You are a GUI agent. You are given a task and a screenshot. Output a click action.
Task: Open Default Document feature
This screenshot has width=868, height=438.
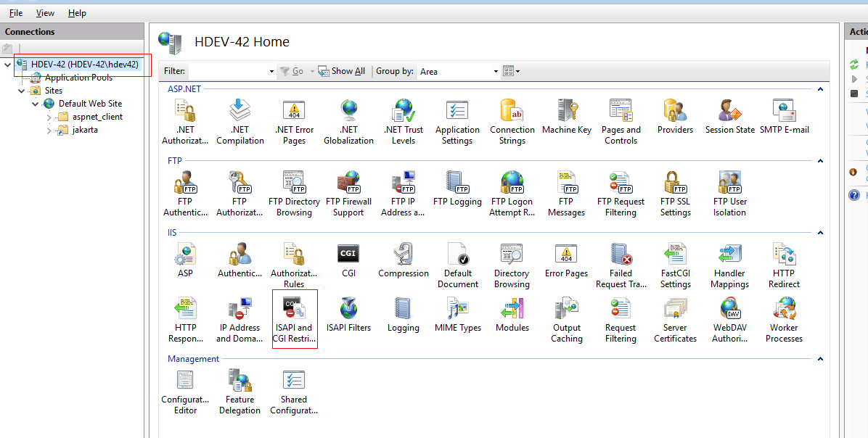pyautogui.click(x=457, y=265)
